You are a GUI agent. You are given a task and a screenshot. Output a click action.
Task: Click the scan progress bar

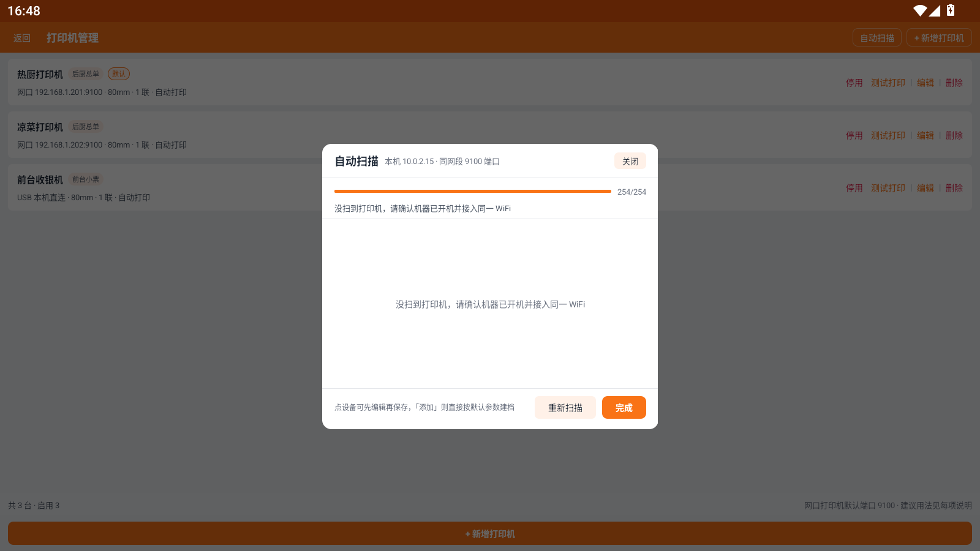(x=472, y=192)
